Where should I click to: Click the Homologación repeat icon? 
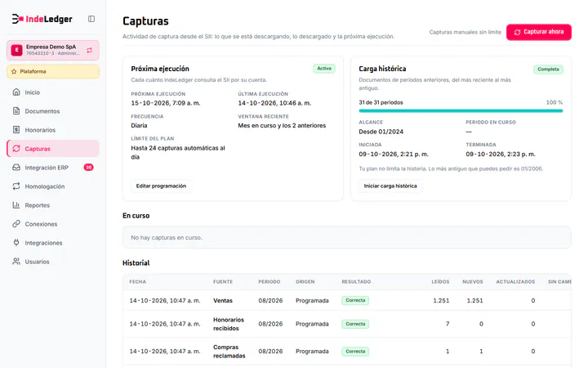16,186
